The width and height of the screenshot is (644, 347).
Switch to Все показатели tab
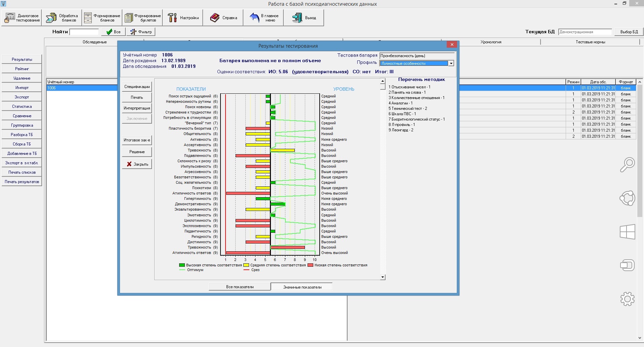pos(240,287)
